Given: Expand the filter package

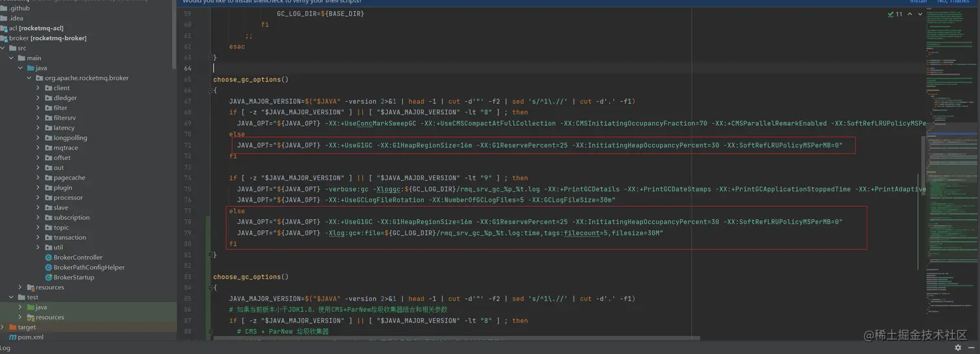Looking at the screenshot, I should 38,108.
